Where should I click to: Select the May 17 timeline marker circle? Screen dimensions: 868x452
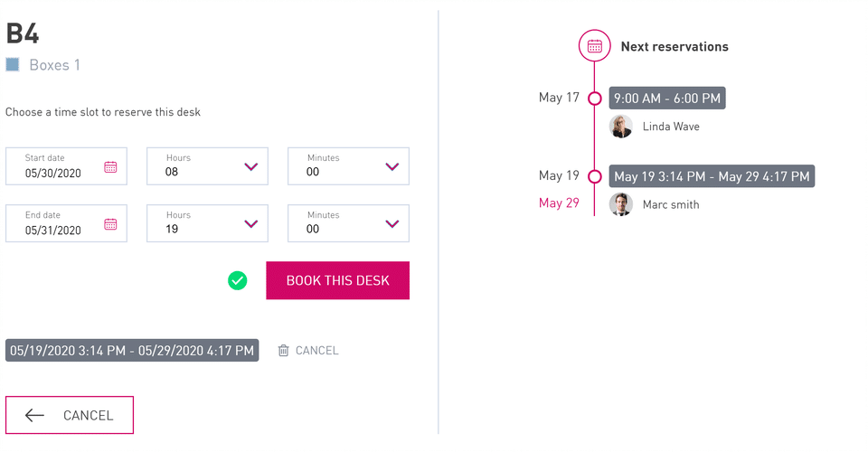coord(595,99)
